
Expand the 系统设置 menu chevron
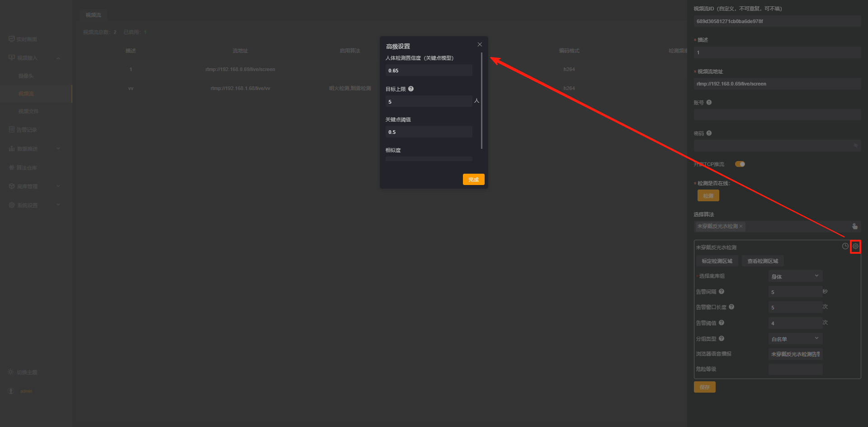tap(58, 205)
